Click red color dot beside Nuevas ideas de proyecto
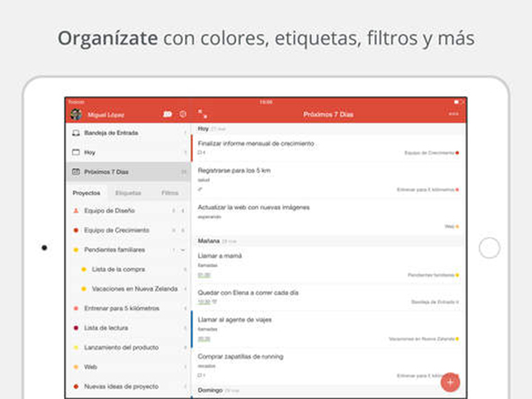Viewport: 532px width, 399px height. (x=76, y=386)
